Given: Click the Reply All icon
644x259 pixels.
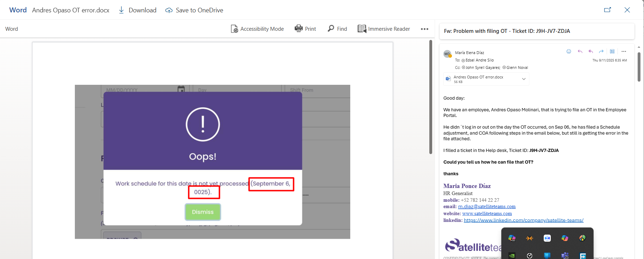Looking at the screenshot, I should click(x=591, y=52).
